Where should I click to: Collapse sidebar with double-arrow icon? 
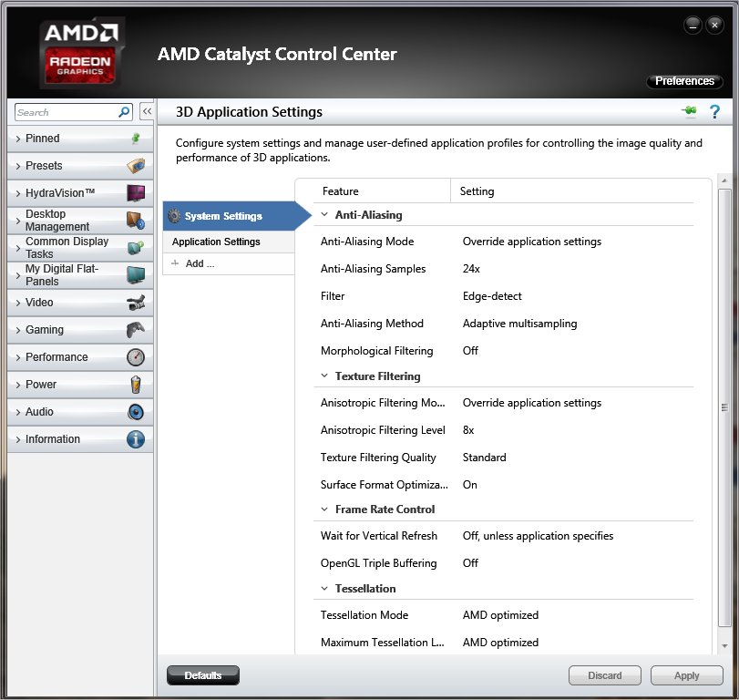[146, 112]
